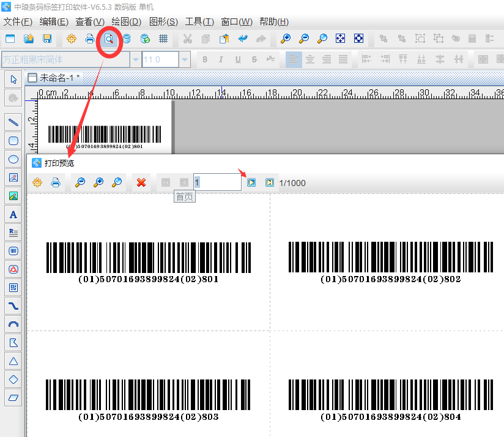Select the triangle shape tool
Viewport: 504px width, 437px height.
coord(13,361)
